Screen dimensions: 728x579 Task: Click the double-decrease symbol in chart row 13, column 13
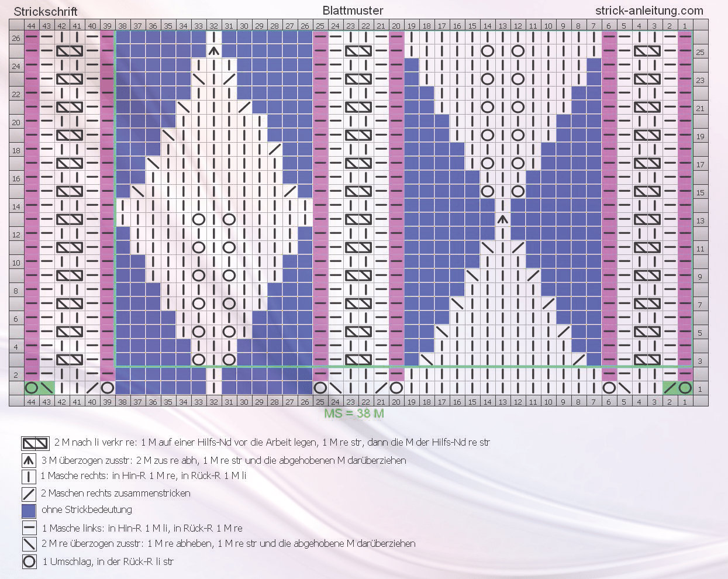503,219
